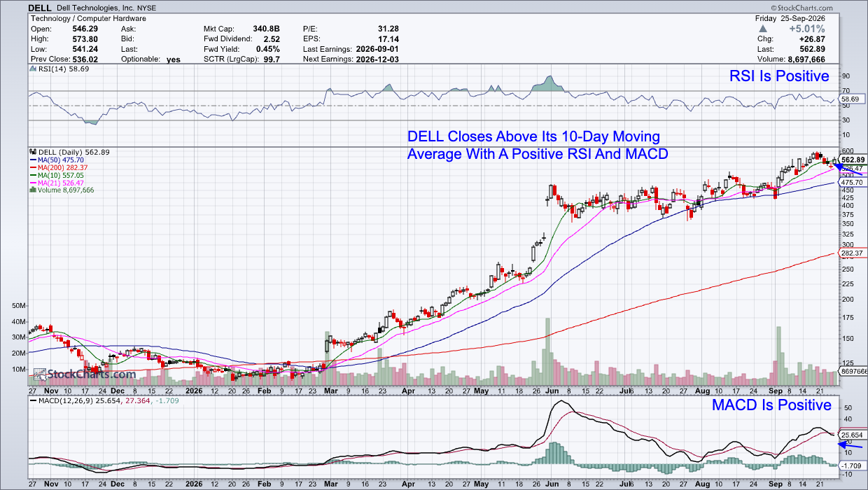Click the Fwd Dividend value 2.52
Image resolution: width=868 pixels, height=490 pixels.
click(x=271, y=39)
